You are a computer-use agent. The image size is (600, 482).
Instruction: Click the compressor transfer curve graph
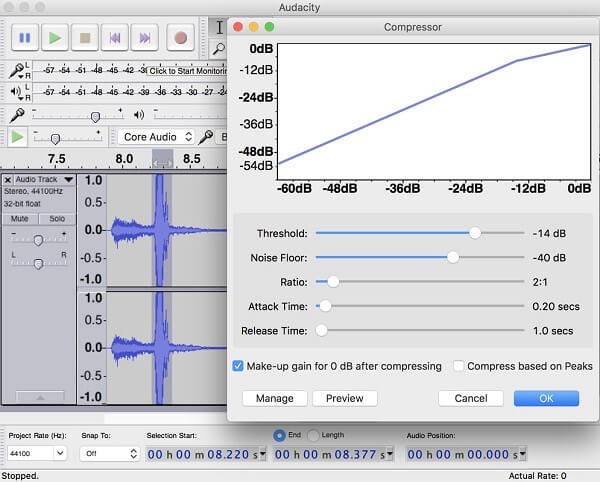tap(434, 111)
